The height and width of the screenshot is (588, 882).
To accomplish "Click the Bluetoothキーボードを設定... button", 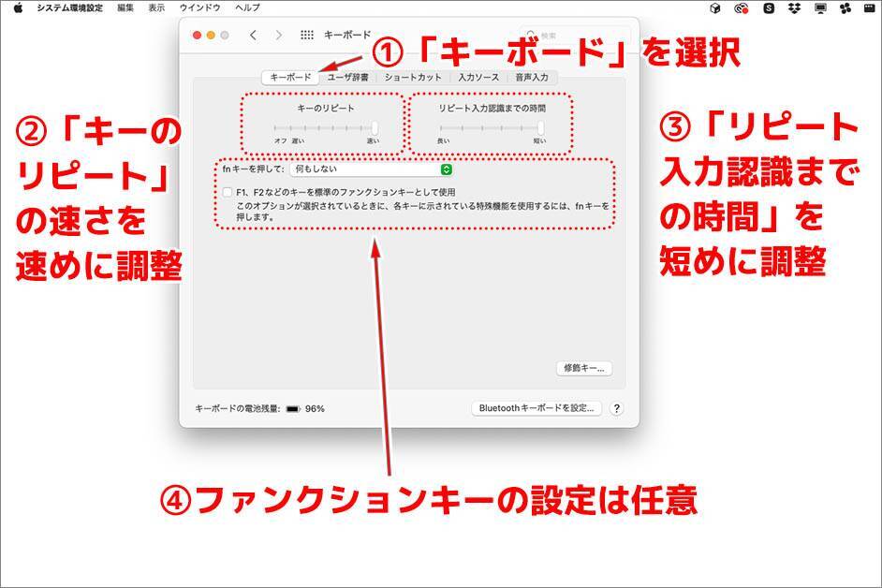I will click(537, 408).
